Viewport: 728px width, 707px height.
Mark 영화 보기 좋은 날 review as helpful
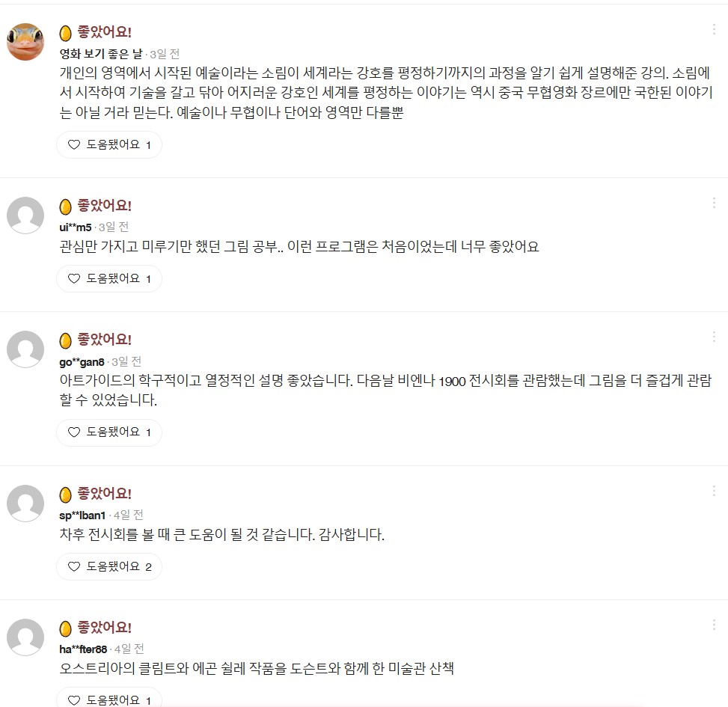tap(109, 145)
